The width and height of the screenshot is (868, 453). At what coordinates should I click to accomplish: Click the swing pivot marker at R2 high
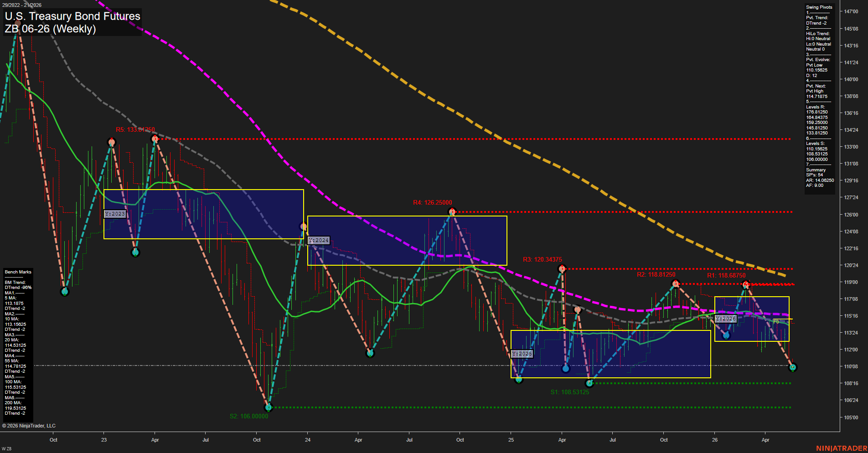[676, 284]
